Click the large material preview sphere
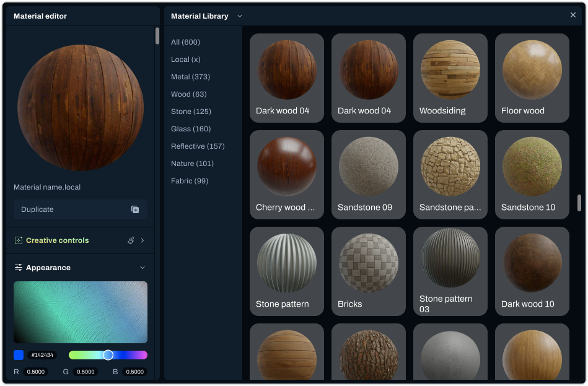Image resolution: width=588 pixels, height=386 pixels. [81, 108]
